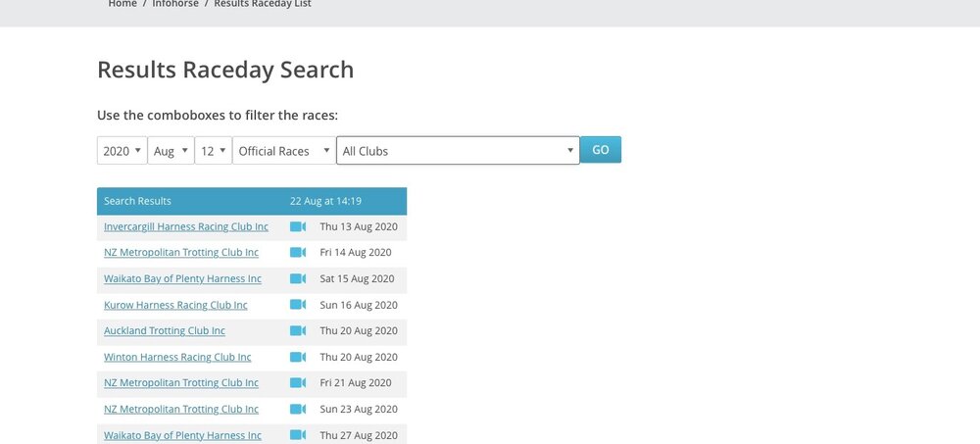Viewport: 980px width, 444px height.
Task: Open video icon for Sat 15 Aug 2020
Action: [x=298, y=278]
